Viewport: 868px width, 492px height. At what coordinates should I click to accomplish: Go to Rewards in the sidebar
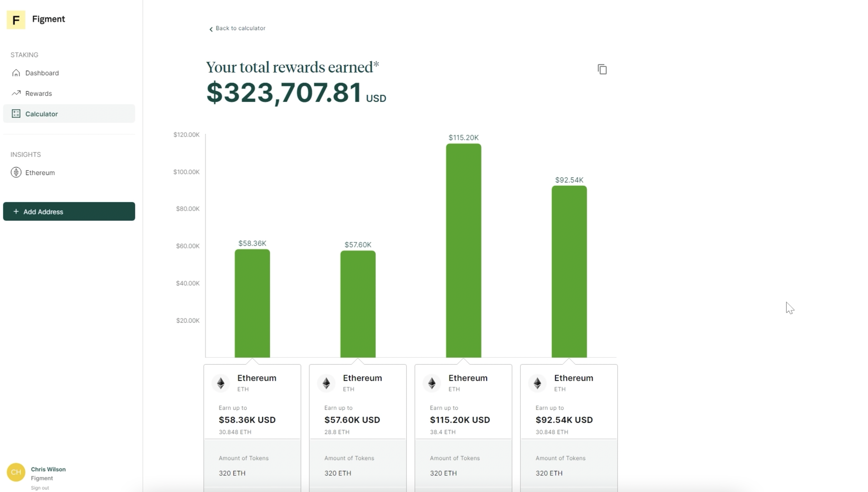[69, 93]
